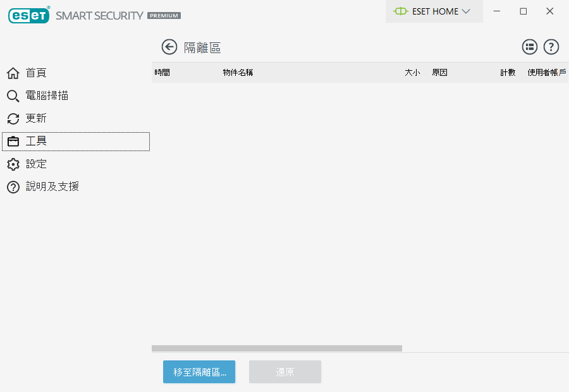Open the list view options icon

click(529, 47)
